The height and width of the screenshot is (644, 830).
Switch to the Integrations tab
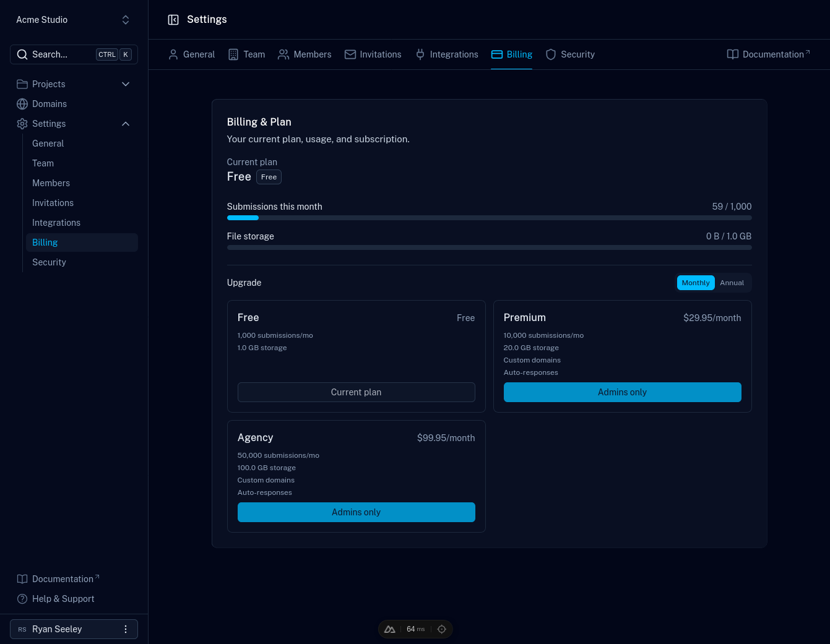coord(446,54)
